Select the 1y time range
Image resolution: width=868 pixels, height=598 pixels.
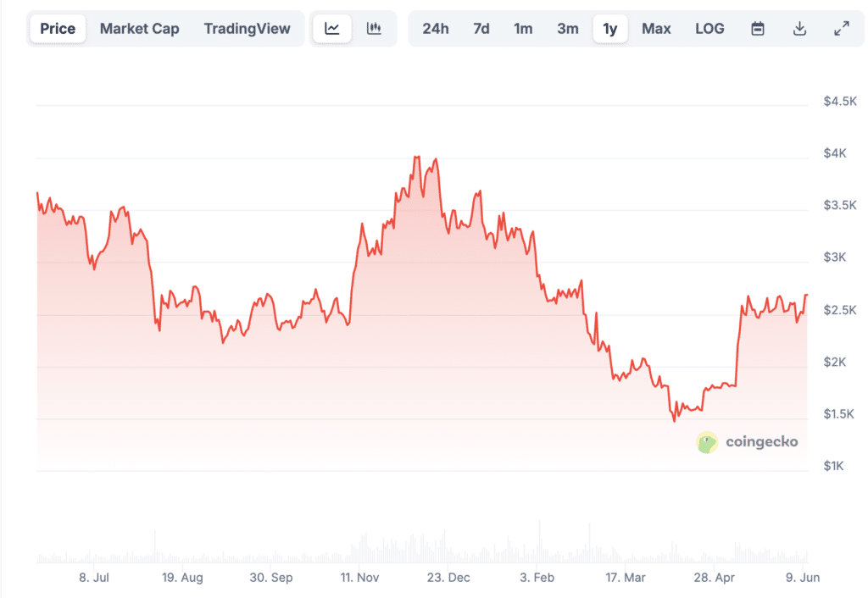click(x=610, y=29)
